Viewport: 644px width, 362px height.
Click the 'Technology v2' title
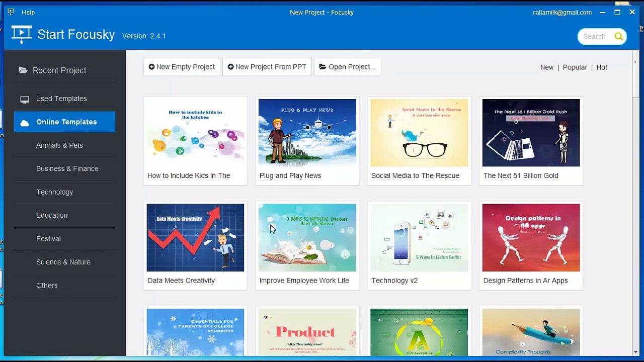point(394,281)
